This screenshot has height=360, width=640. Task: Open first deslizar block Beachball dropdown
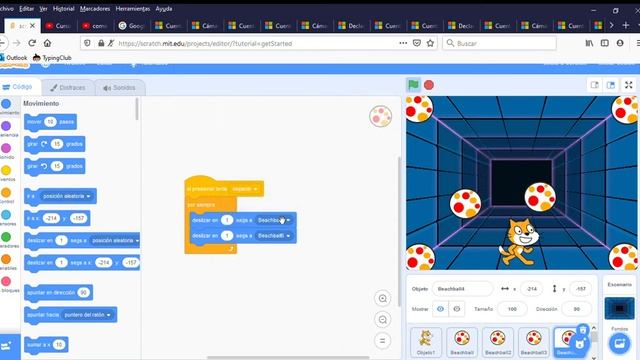click(273, 220)
